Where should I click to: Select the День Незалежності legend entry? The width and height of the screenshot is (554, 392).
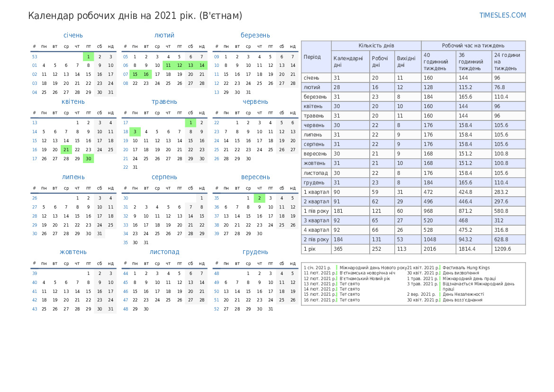coord(463,294)
